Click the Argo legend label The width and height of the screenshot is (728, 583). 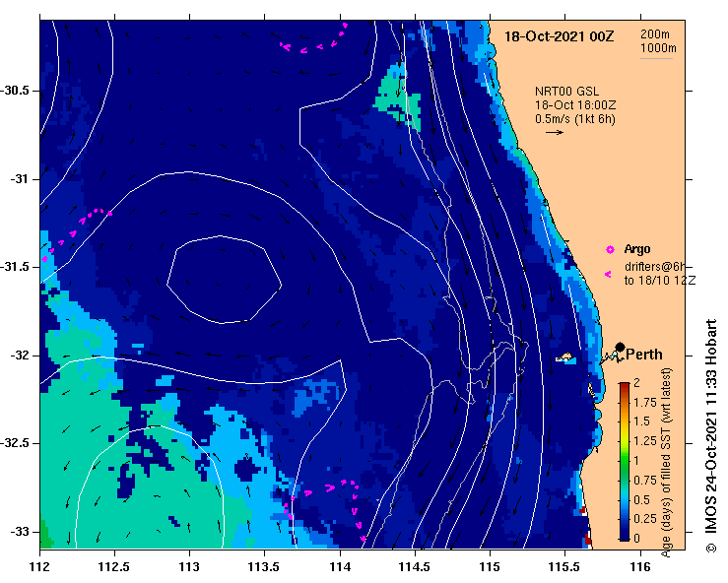pyautogui.click(x=637, y=249)
